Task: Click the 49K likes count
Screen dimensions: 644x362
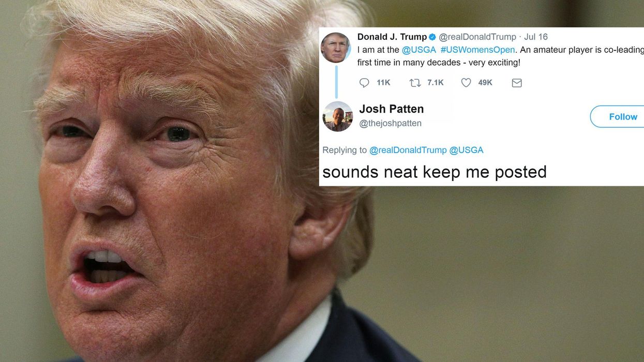Action: click(x=485, y=83)
